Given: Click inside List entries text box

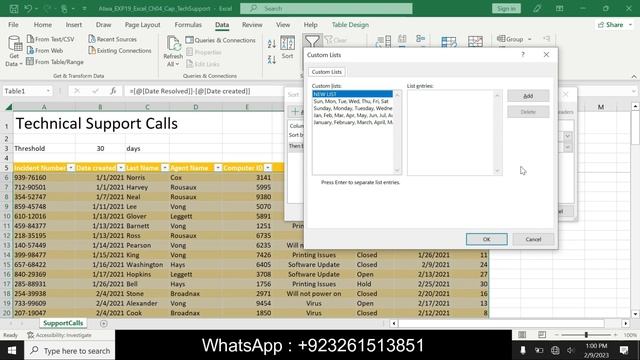Looking at the screenshot, I should click(451, 133).
